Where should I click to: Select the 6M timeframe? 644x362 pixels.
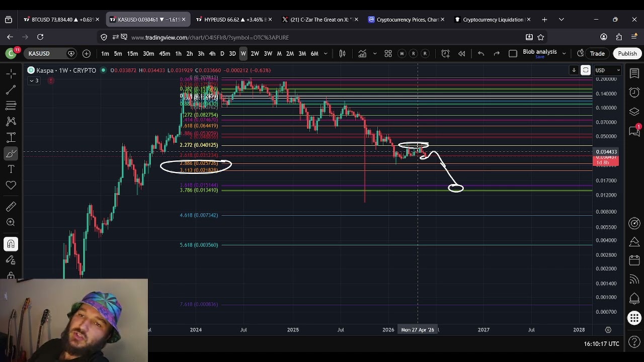pyautogui.click(x=314, y=53)
